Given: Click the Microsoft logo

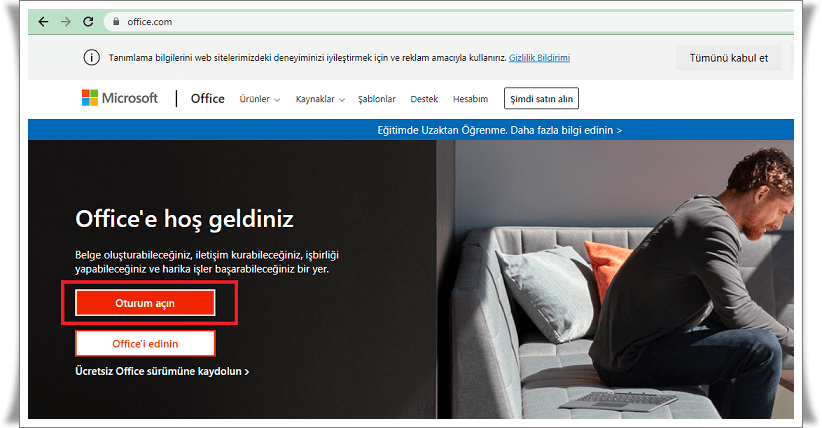Looking at the screenshot, I should (x=120, y=98).
